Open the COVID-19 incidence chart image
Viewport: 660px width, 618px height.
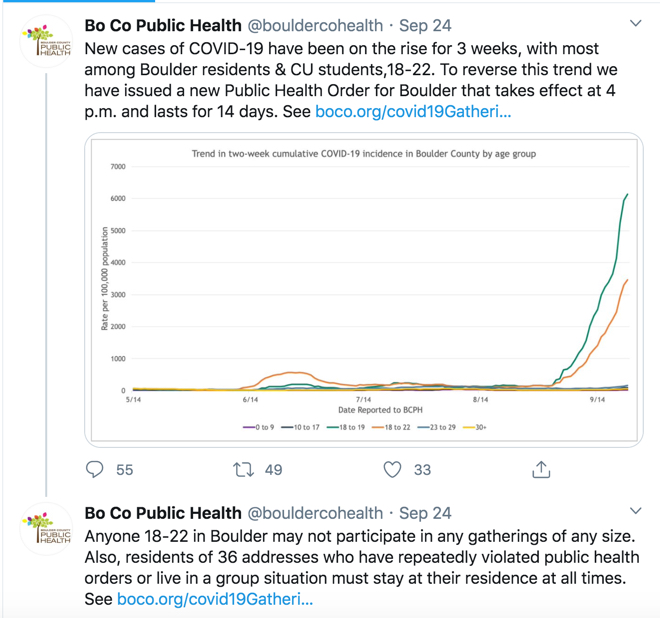364,290
